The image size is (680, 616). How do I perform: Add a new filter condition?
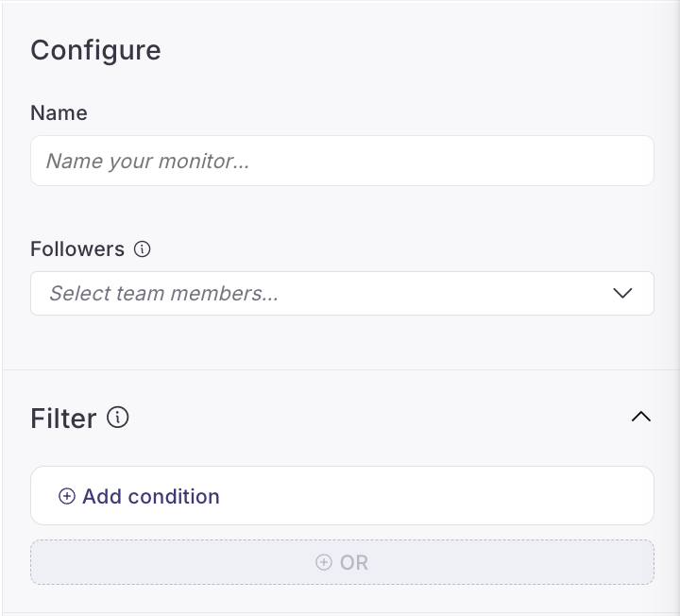pyautogui.click(x=139, y=496)
